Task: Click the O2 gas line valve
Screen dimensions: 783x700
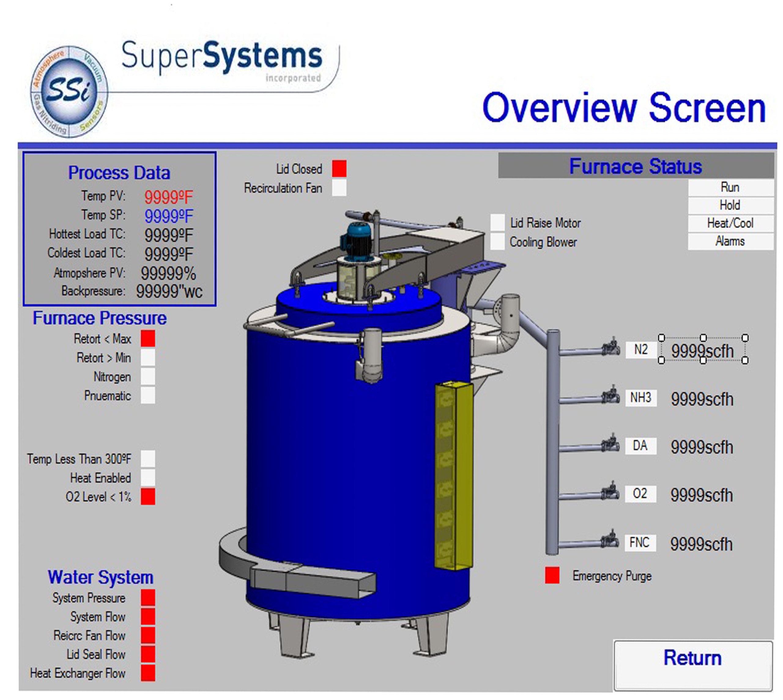Action: 611,491
